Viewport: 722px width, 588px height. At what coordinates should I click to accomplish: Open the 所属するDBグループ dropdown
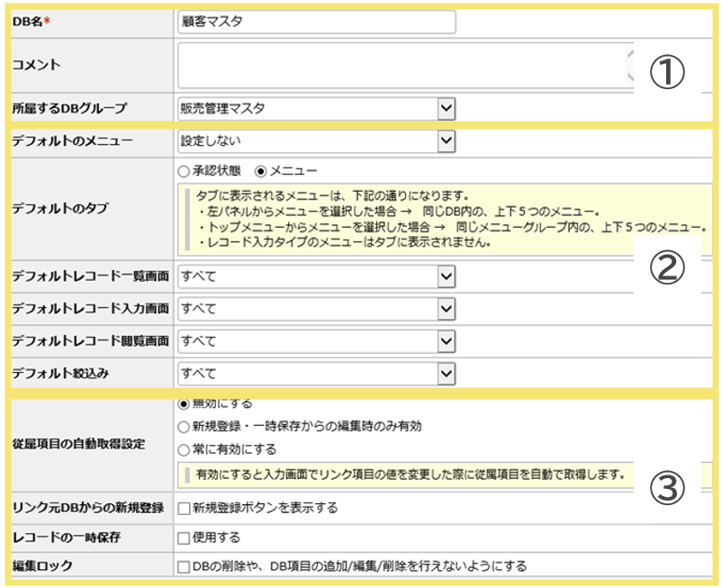[316, 109]
